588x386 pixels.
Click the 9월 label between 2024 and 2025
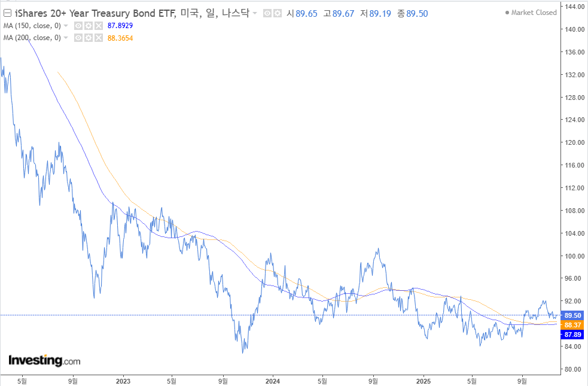pos(373,381)
